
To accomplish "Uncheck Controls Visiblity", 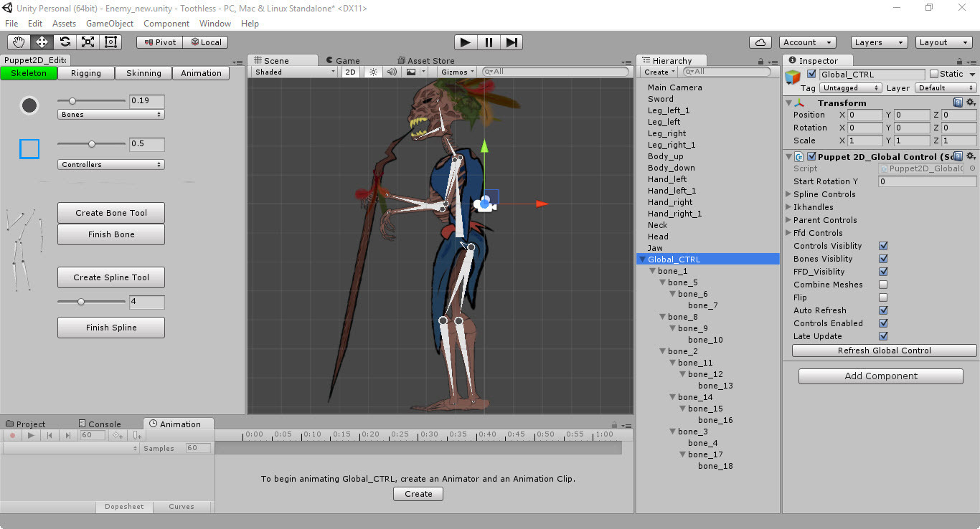I will coord(883,246).
